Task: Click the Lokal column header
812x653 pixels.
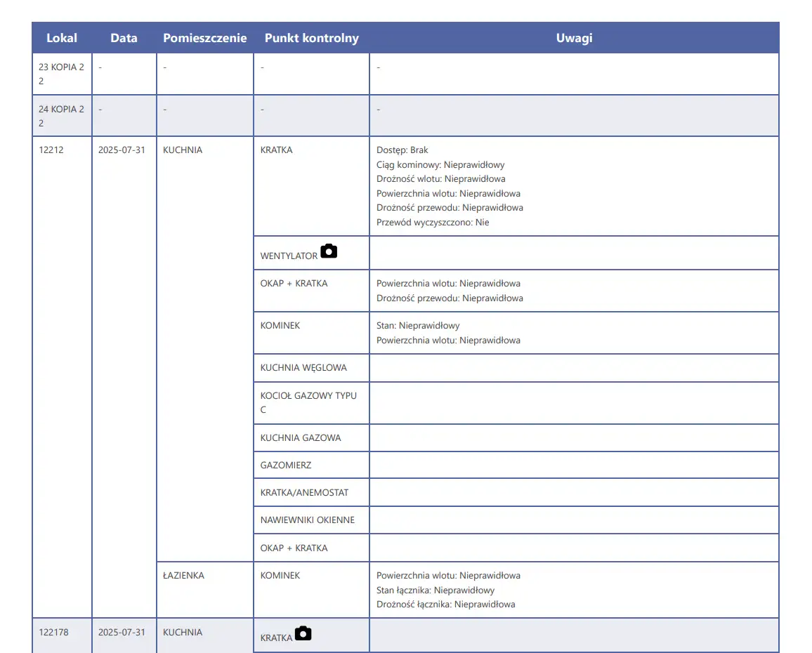Action: coord(62,38)
